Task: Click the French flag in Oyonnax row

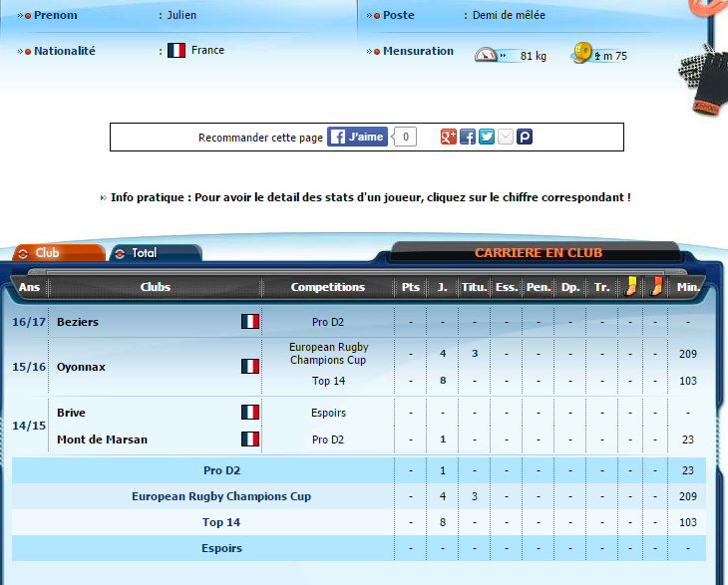Action: [x=250, y=366]
